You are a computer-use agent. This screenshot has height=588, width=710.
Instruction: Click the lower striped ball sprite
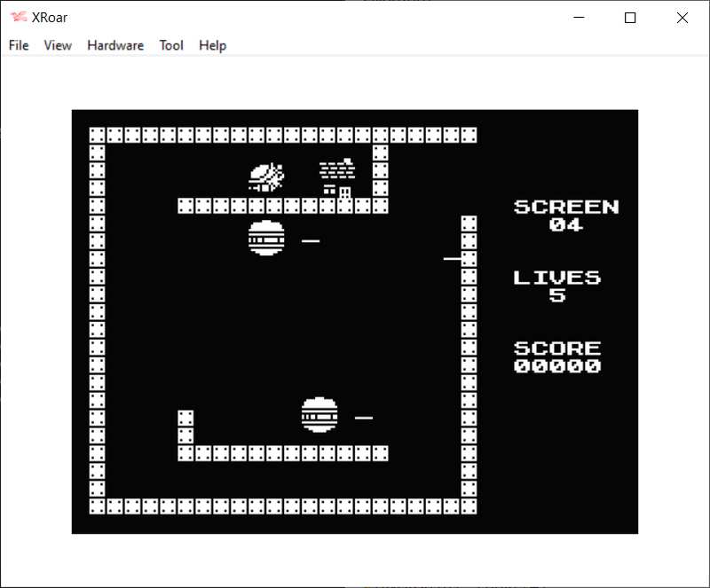click(x=319, y=415)
